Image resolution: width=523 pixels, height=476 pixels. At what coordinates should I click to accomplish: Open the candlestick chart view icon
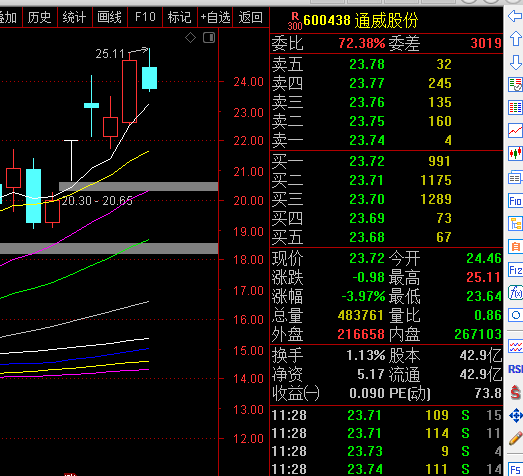pos(515,154)
